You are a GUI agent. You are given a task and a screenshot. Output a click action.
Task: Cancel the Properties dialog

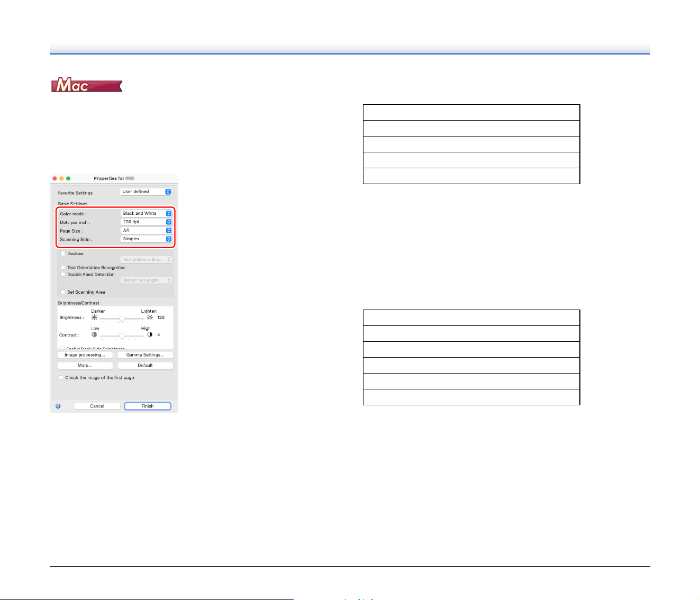point(97,406)
